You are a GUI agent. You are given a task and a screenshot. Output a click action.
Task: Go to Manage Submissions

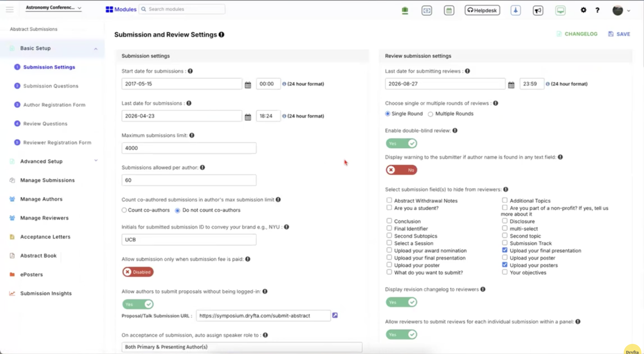(48, 180)
